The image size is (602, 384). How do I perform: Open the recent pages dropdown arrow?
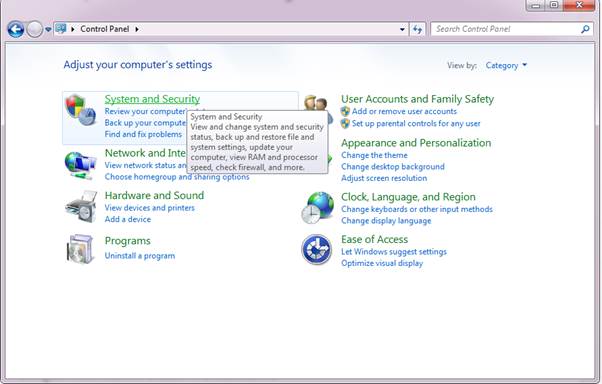[x=48, y=29]
